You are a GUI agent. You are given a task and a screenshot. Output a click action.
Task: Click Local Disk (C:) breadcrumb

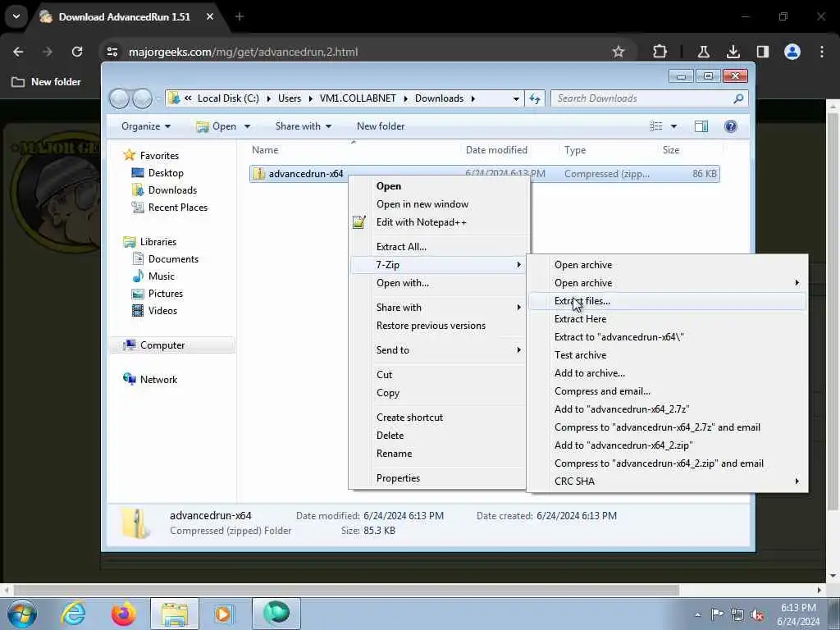pyautogui.click(x=228, y=98)
